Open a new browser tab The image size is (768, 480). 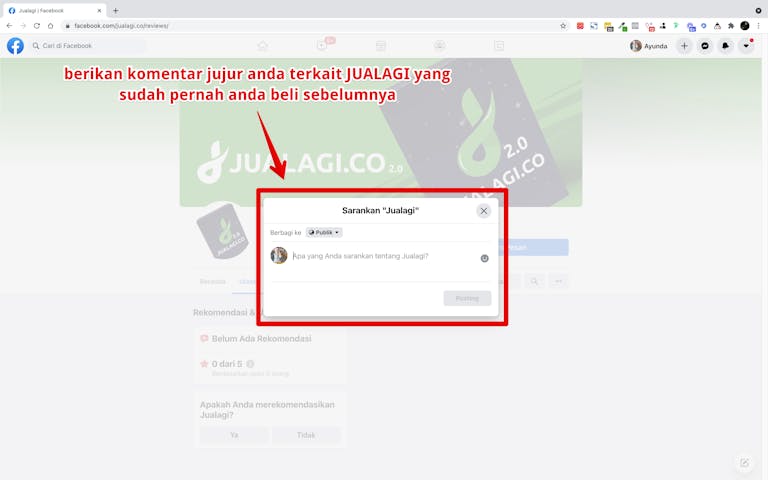coord(116,10)
